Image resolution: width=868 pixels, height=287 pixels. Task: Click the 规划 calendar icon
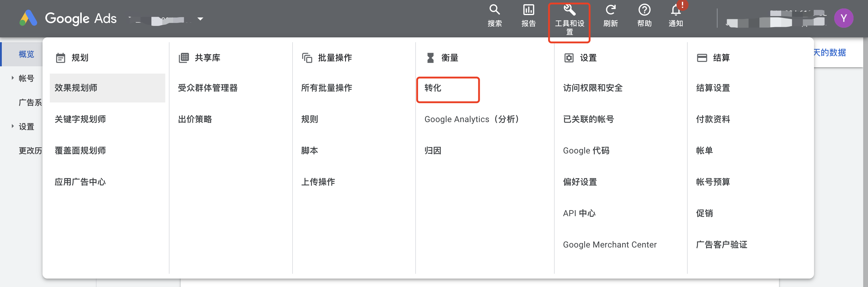60,58
